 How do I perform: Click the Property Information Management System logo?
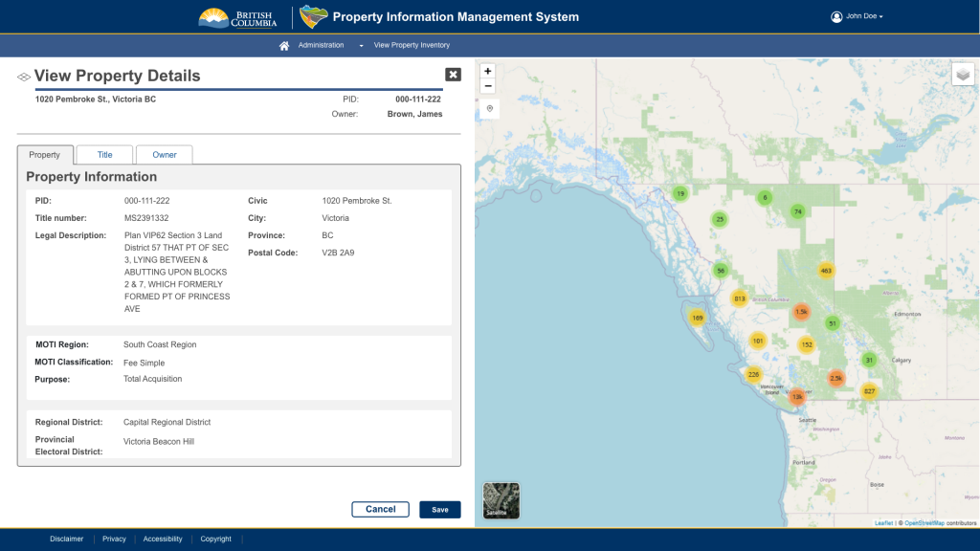(x=313, y=16)
